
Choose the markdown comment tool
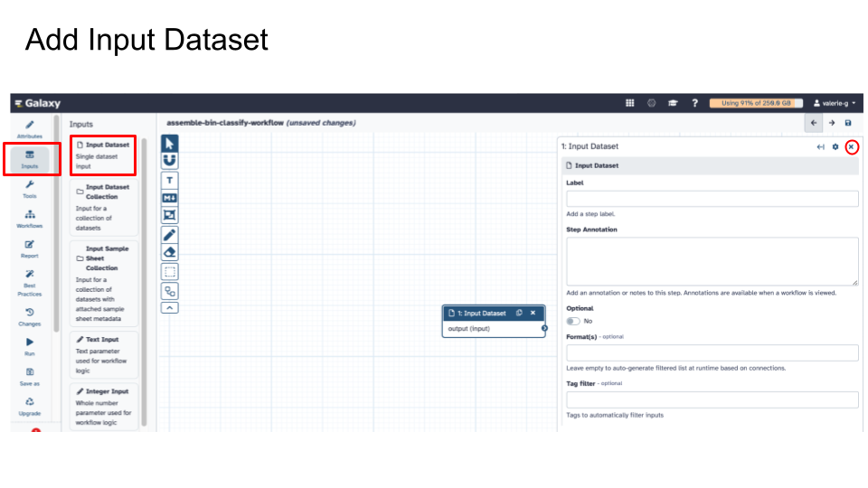(170, 198)
